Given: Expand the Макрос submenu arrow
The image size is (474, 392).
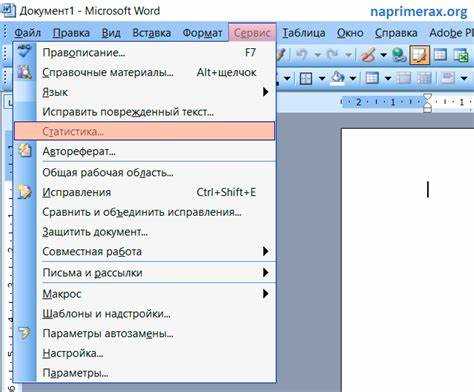Looking at the screenshot, I should (265, 294).
